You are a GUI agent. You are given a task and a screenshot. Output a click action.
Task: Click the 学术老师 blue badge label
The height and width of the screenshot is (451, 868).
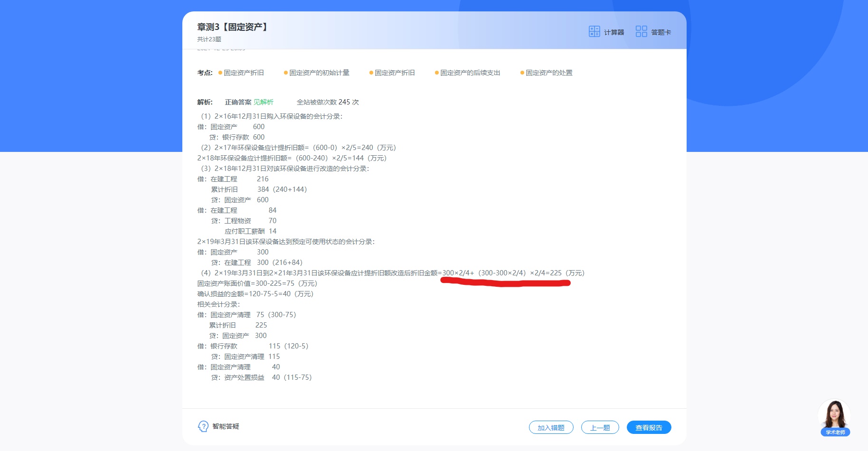[x=835, y=432]
